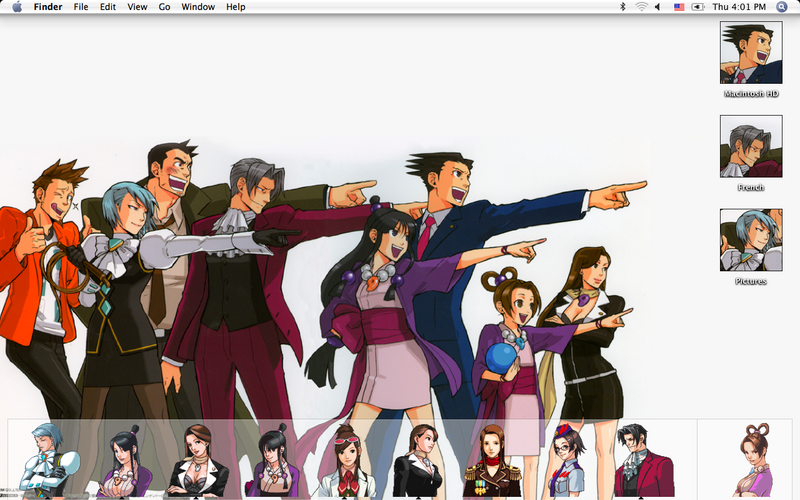800x500 pixels.
Task: Select the Pictures folder icon
Action: [751, 240]
